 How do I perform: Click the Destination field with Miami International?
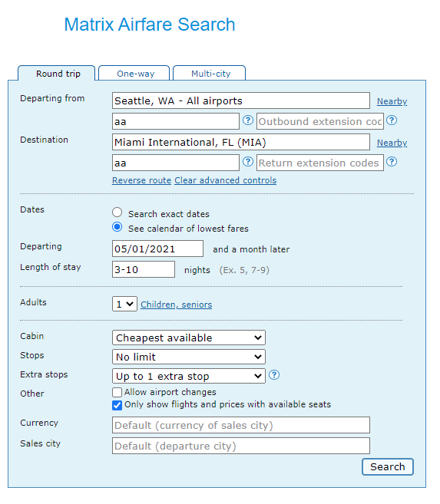[241, 142]
